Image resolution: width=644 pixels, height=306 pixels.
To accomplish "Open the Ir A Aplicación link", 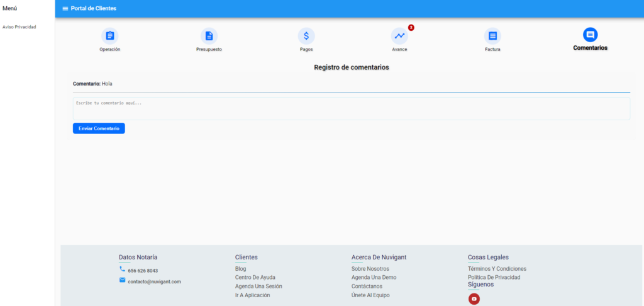I will (x=253, y=295).
